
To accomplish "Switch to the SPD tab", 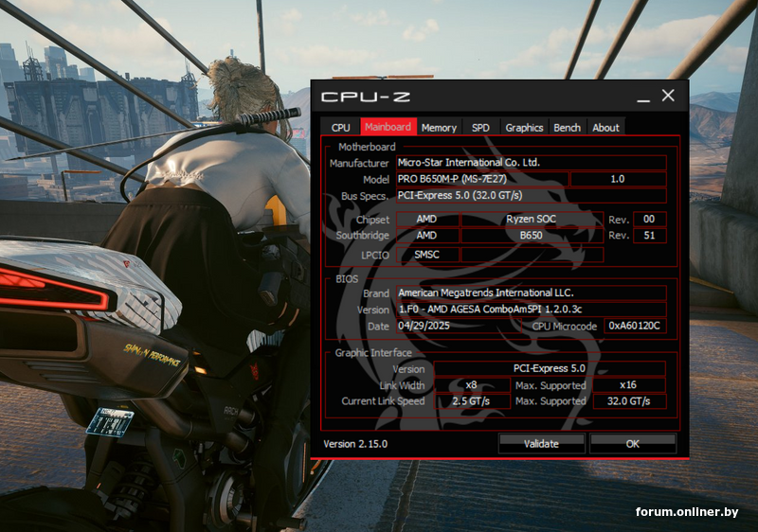I will coord(480,128).
